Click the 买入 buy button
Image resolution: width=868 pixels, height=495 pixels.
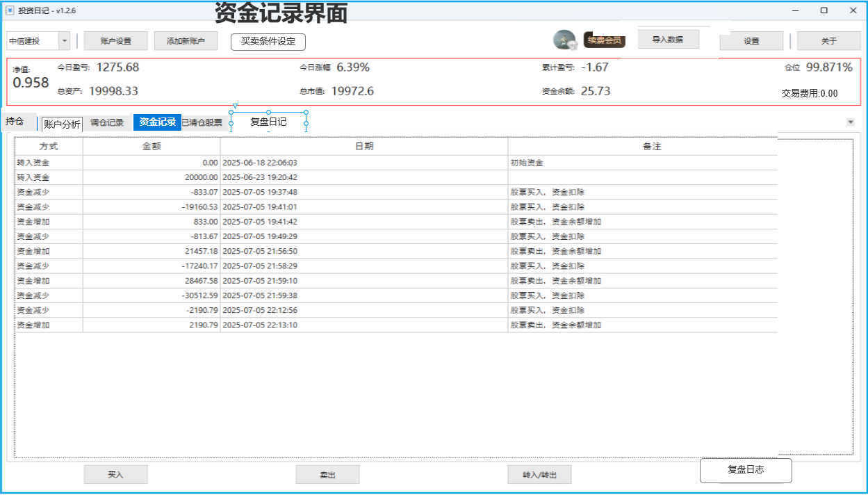click(x=115, y=474)
